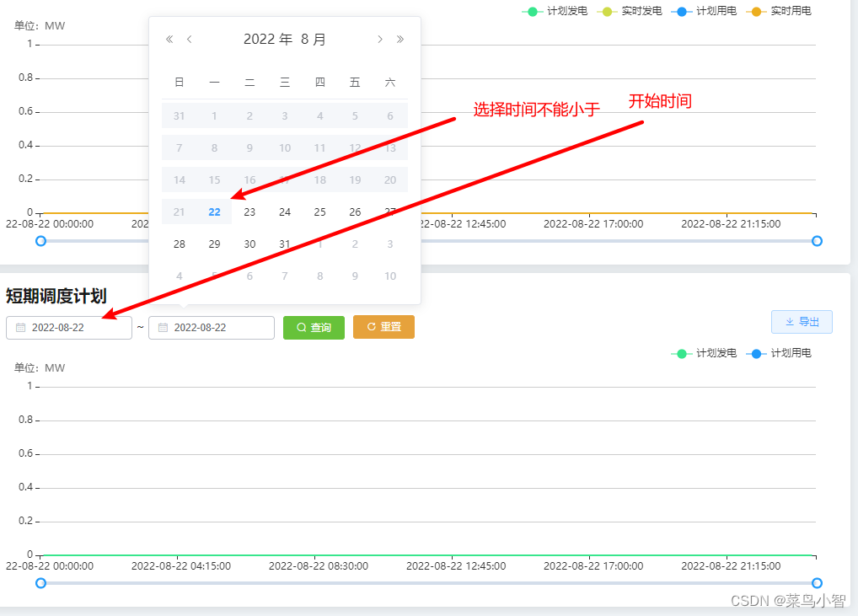Screen dimensions: 858x616
Task: Toggle 计划用电 series in upper chart legend
Action: click(x=704, y=11)
